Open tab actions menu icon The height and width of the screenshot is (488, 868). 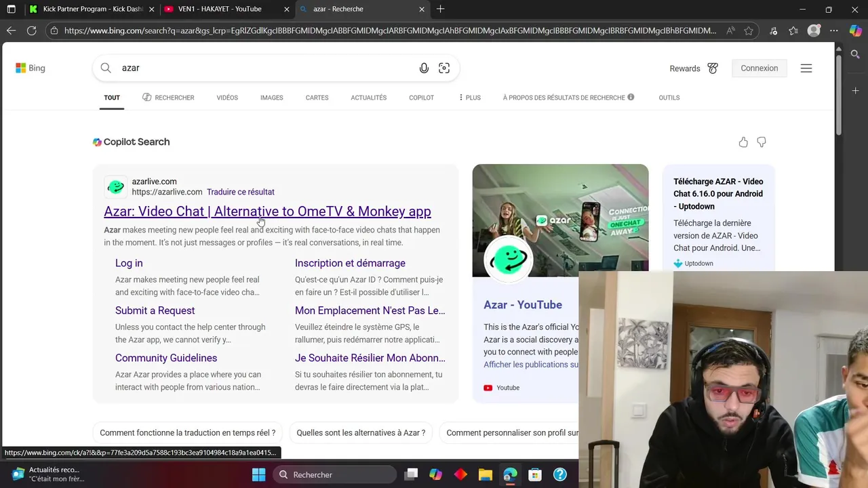[x=11, y=9]
